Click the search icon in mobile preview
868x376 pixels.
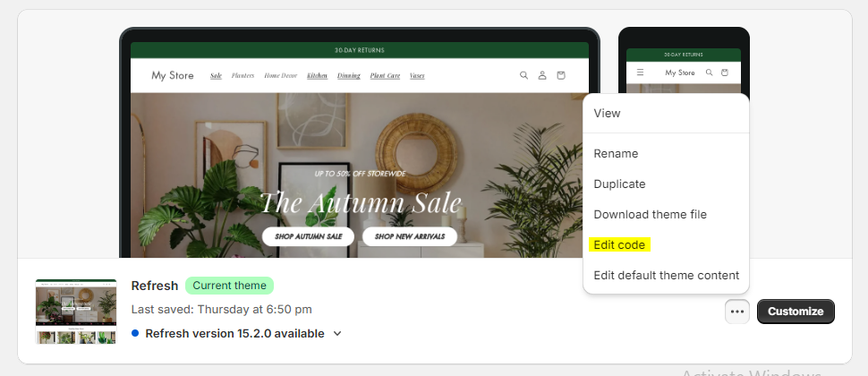tap(709, 72)
